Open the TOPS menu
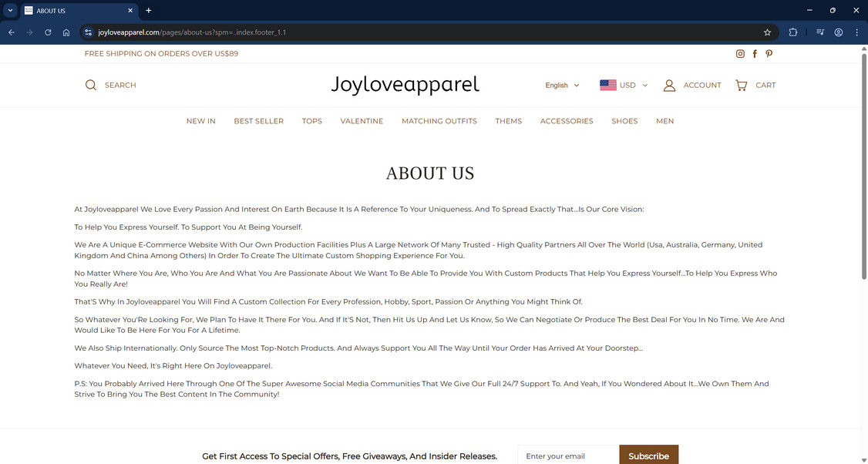Image resolution: width=868 pixels, height=464 pixels. tap(312, 121)
